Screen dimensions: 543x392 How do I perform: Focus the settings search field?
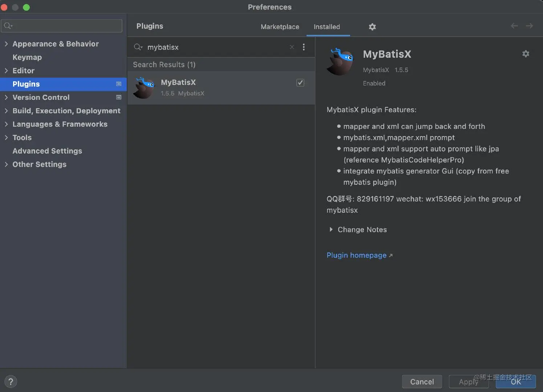(x=61, y=26)
